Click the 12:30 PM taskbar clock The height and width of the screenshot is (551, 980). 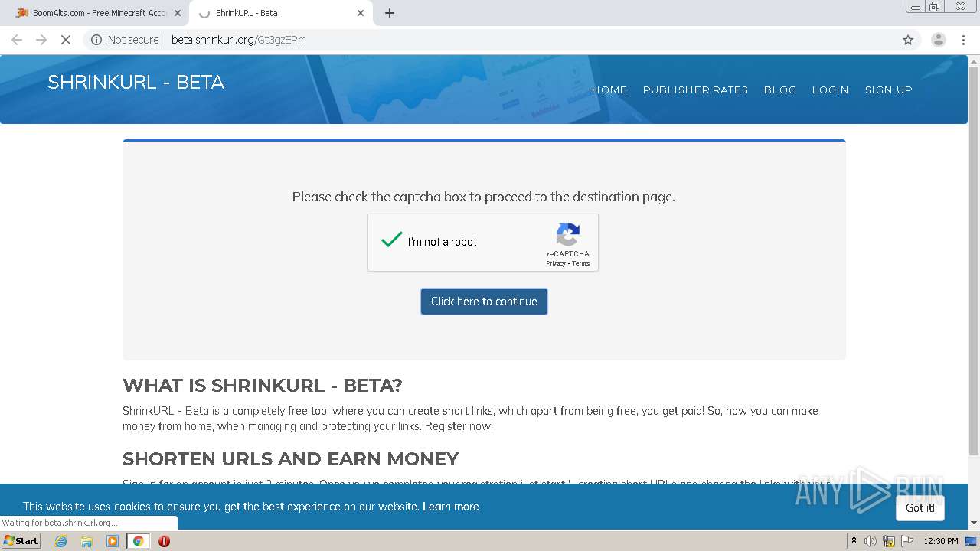(x=941, y=541)
